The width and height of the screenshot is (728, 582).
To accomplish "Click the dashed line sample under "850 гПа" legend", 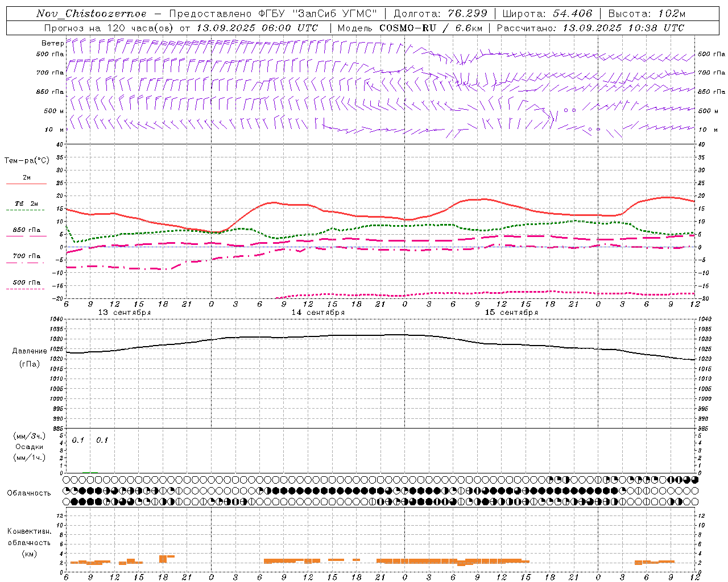I will pos(25,236).
